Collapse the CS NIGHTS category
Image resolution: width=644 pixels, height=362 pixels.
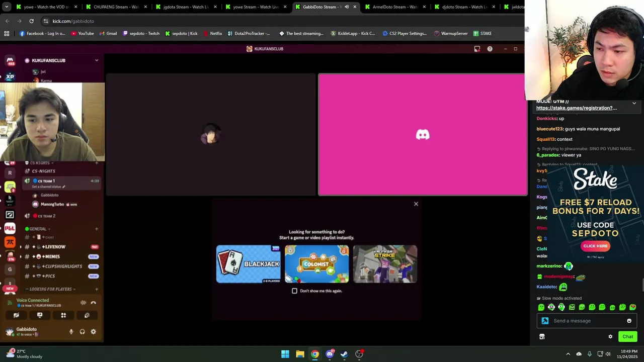click(40, 163)
